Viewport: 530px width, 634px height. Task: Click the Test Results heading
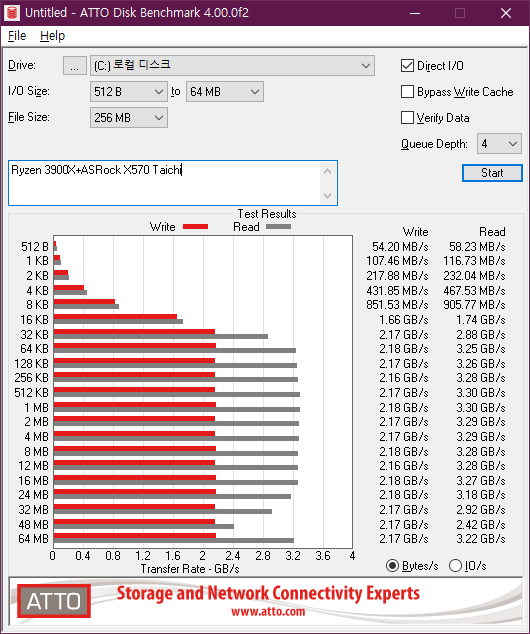click(267, 213)
